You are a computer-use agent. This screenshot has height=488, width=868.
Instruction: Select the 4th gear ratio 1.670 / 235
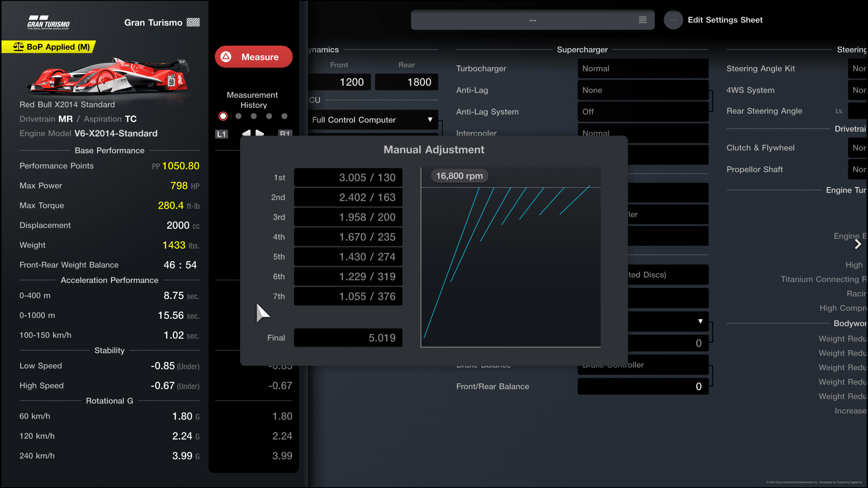click(348, 237)
